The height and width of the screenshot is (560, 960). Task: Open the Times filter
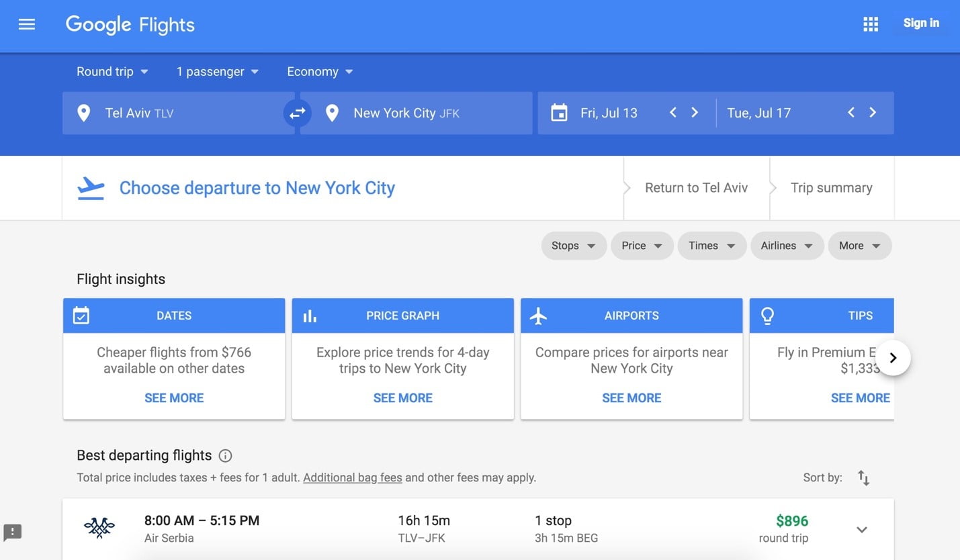coord(711,246)
